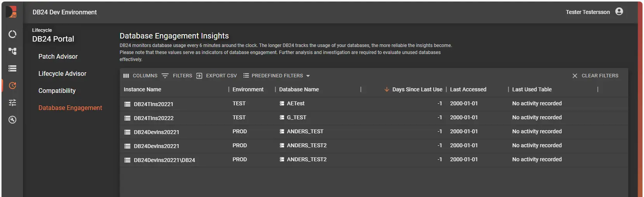Open the Filters panel
Image resolution: width=644 pixels, height=197 pixels.
tap(177, 76)
